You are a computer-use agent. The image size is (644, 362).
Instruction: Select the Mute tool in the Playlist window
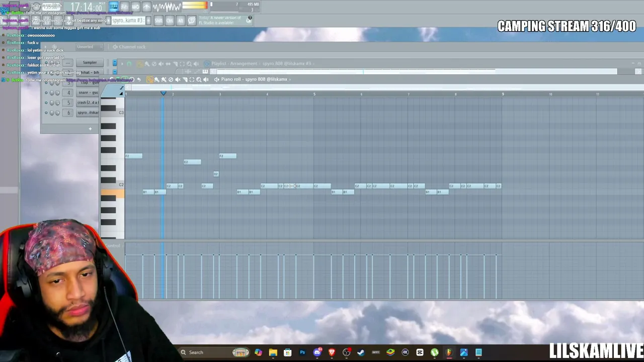pos(161,64)
